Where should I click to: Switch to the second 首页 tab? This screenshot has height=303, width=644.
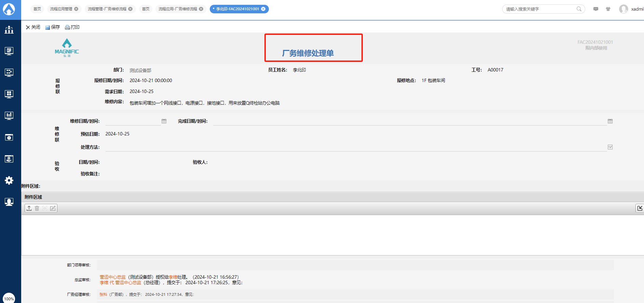click(146, 9)
